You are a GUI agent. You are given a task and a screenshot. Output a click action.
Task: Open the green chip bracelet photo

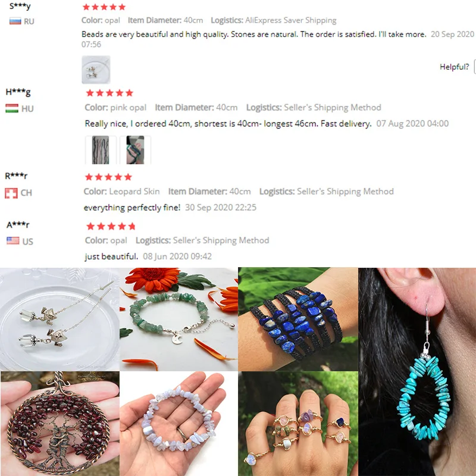(x=179, y=319)
